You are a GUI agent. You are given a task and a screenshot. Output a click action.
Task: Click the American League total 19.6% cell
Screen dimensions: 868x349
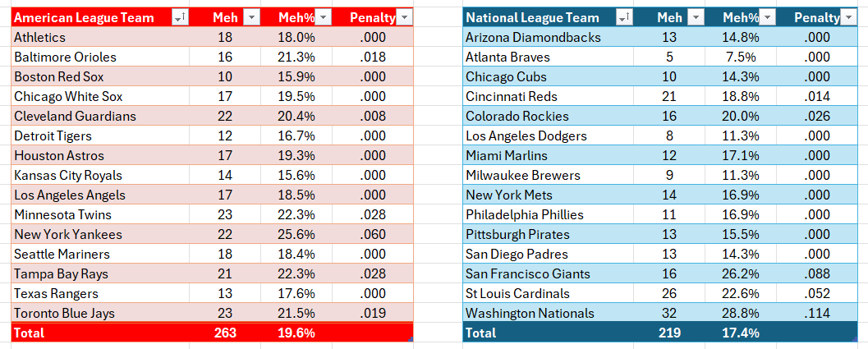(x=296, y=333)
